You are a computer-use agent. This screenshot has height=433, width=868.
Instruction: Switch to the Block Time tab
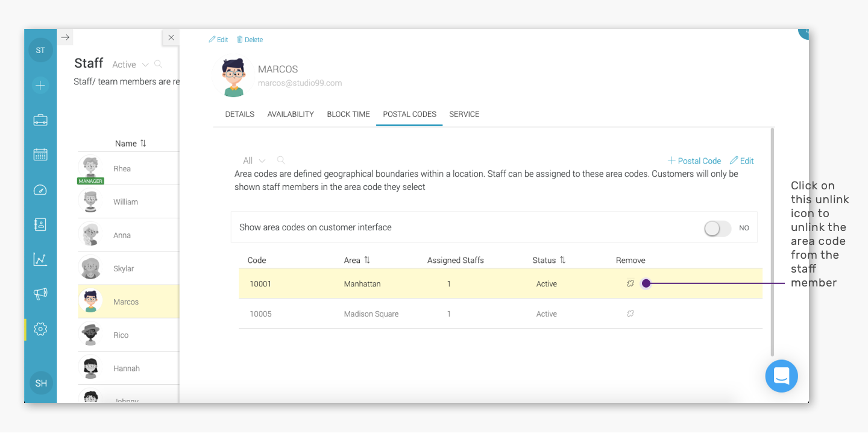tap(348, 114)
